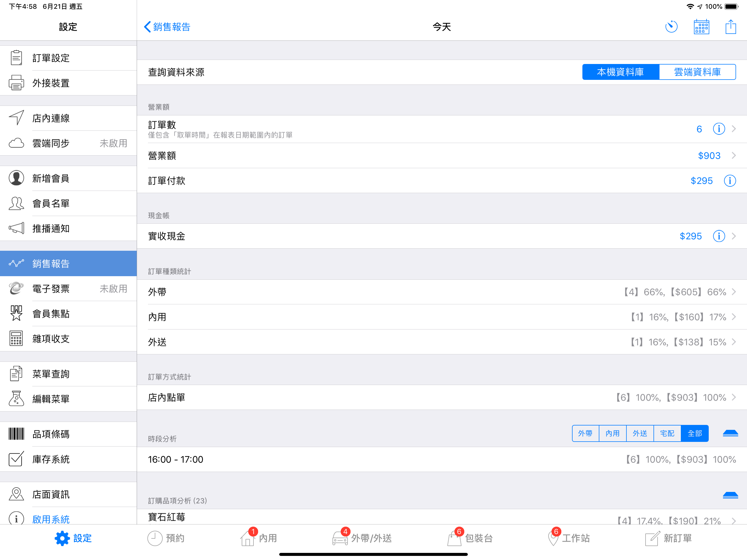Expand 內用 order type chevron
The width and height of the screenshot is (747, 560).
point(734,317)
